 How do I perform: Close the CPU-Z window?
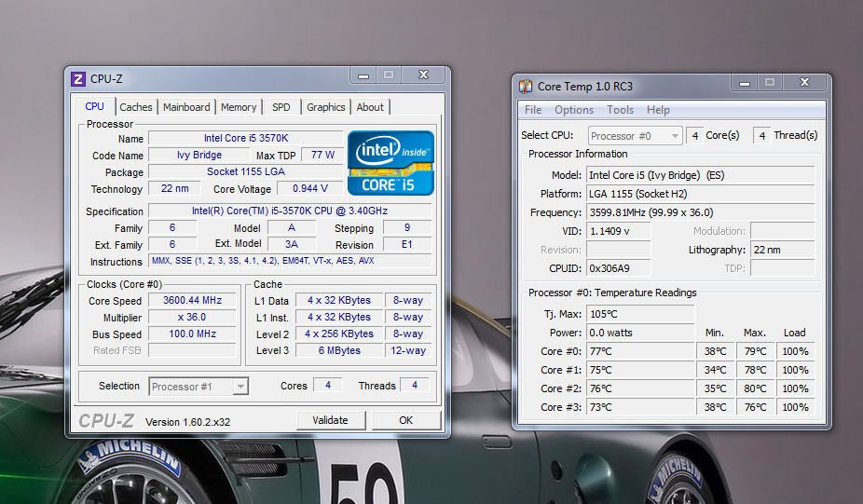tap(423, 75)
